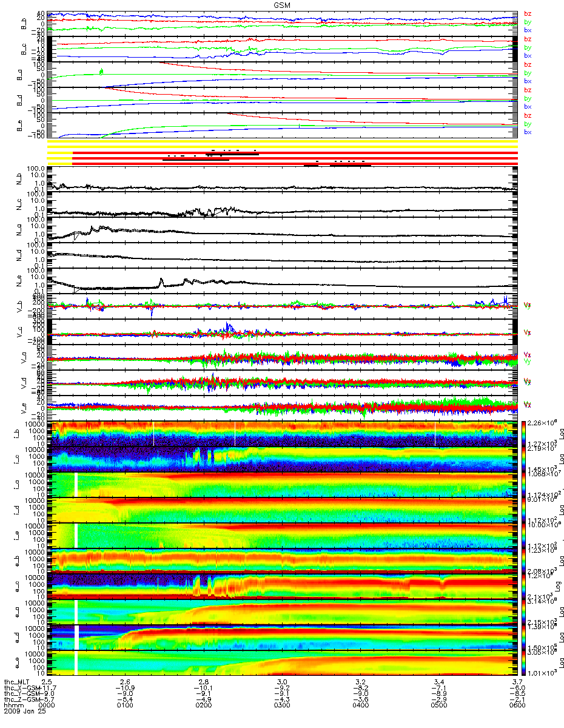The width and height of the screenshot is (564, 728).
Task: Click the color bar beside e_e spectrogram
Action: pos(525,662)
